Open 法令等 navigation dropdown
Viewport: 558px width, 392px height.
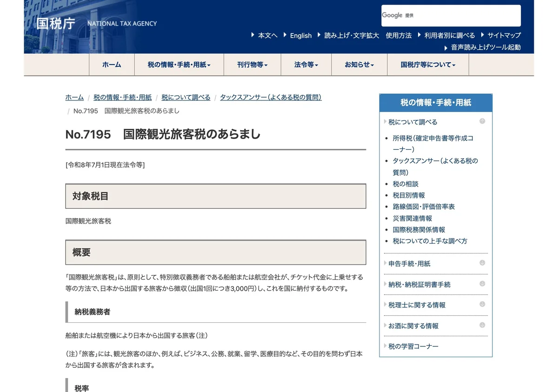[x=306, y=65]
